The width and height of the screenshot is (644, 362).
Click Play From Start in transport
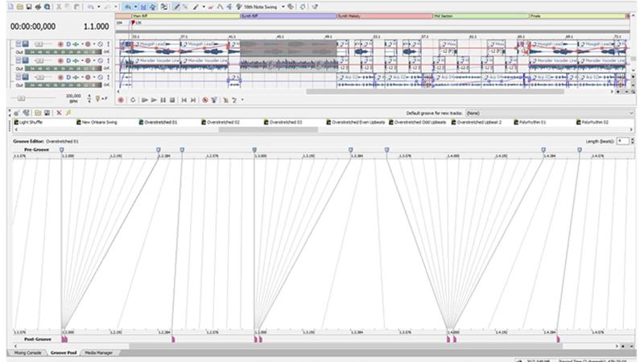[x=145, y=100]
